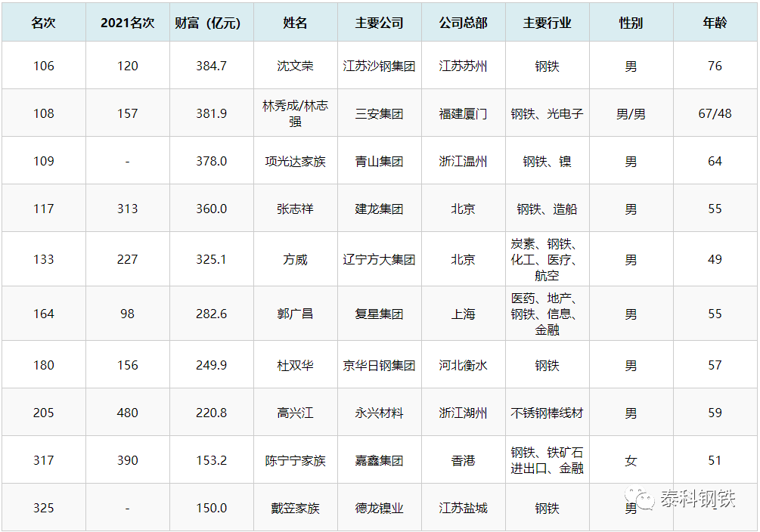Select the name cell 郭广昌
760x532 pixels.
coord(295,314)
